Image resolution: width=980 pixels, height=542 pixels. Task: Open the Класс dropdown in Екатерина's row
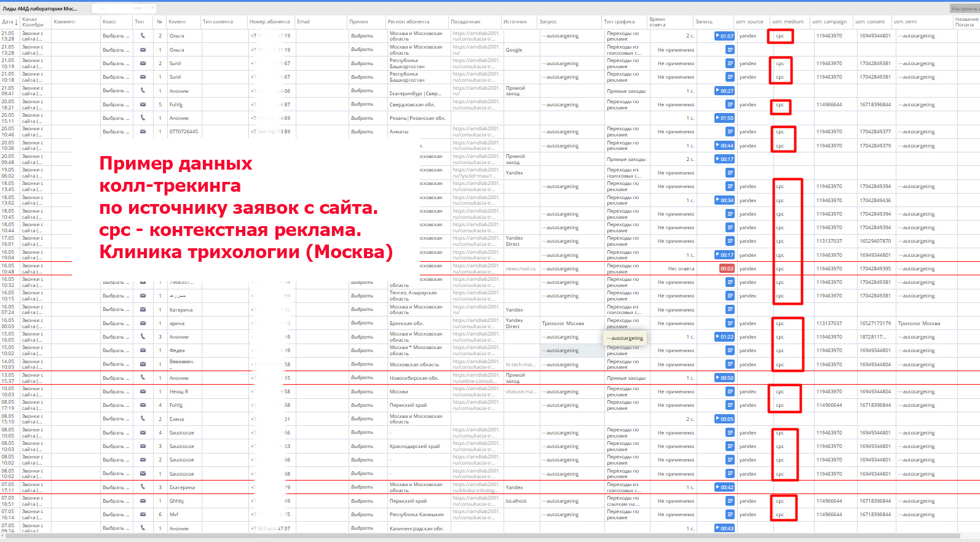[116, 487]
